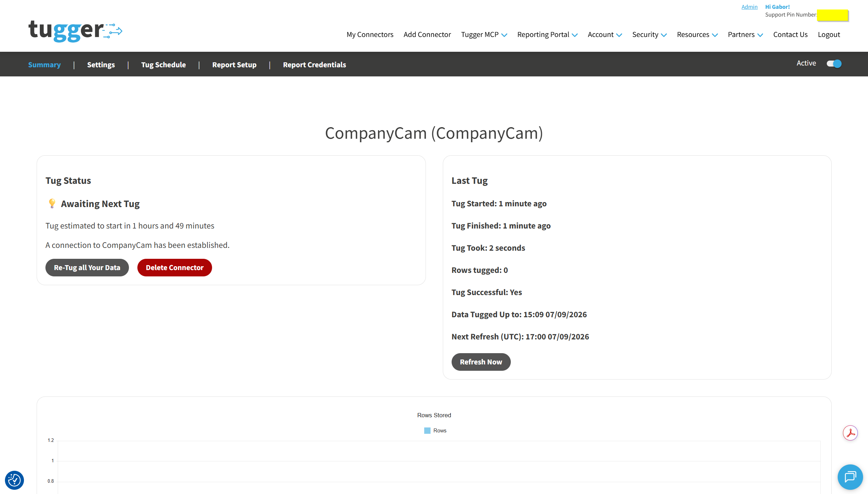Switch to the Settings tab
The width and height of the screenshot is (868, 494).
click(x=101, y=65)
